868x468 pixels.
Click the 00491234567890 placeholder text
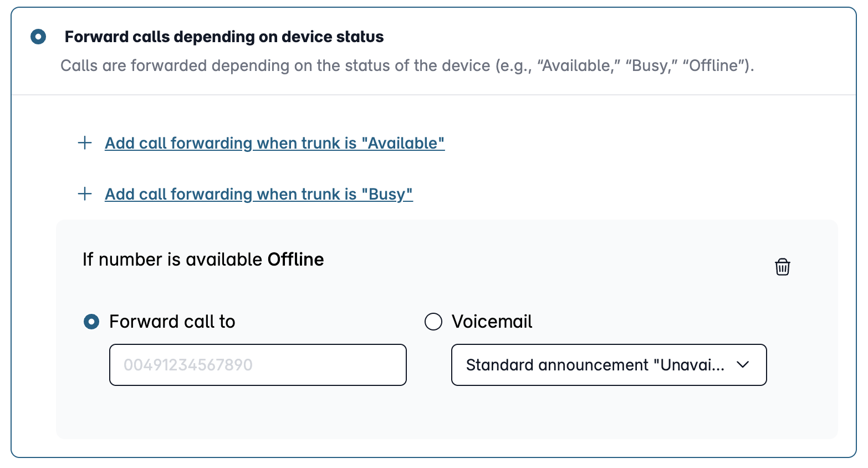(188, 365)
